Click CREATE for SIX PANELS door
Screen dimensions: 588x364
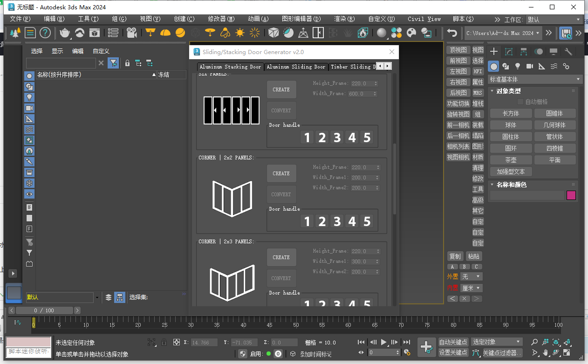(x=281, y=89)
